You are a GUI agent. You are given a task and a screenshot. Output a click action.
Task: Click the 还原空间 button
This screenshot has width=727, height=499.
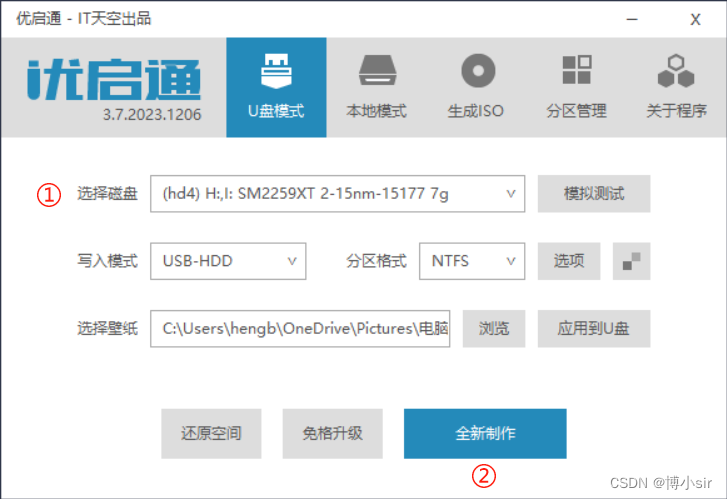tap(211, 434)
